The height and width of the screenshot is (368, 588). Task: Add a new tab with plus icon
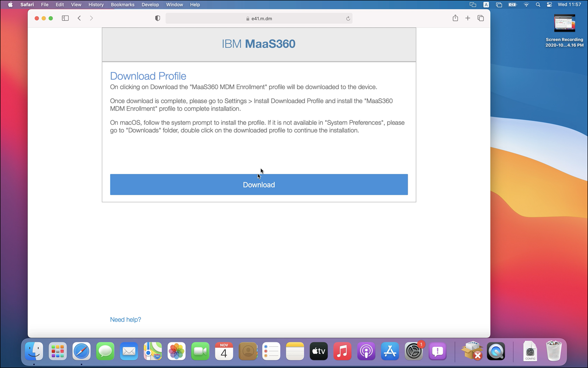(x=468, y=18)
